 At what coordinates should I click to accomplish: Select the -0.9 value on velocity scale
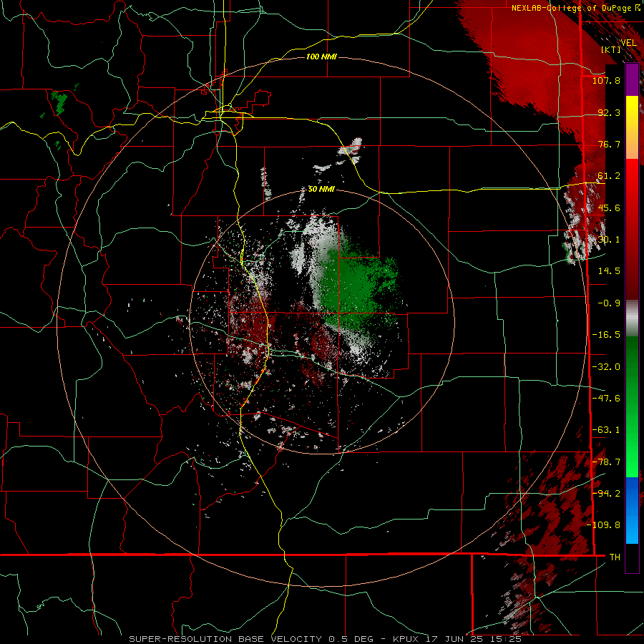[x=609, y=303]
